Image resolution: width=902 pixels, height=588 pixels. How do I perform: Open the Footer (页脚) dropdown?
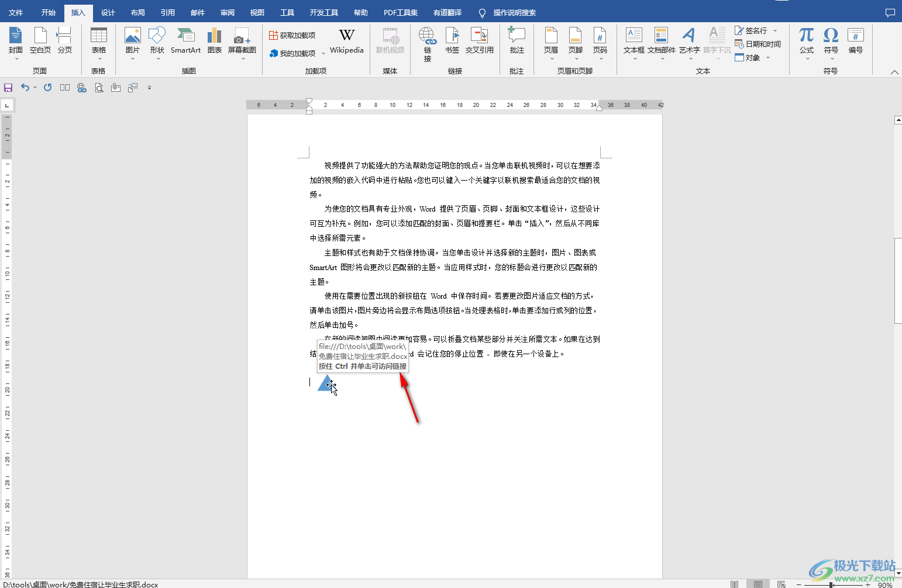tap(576, 42)
